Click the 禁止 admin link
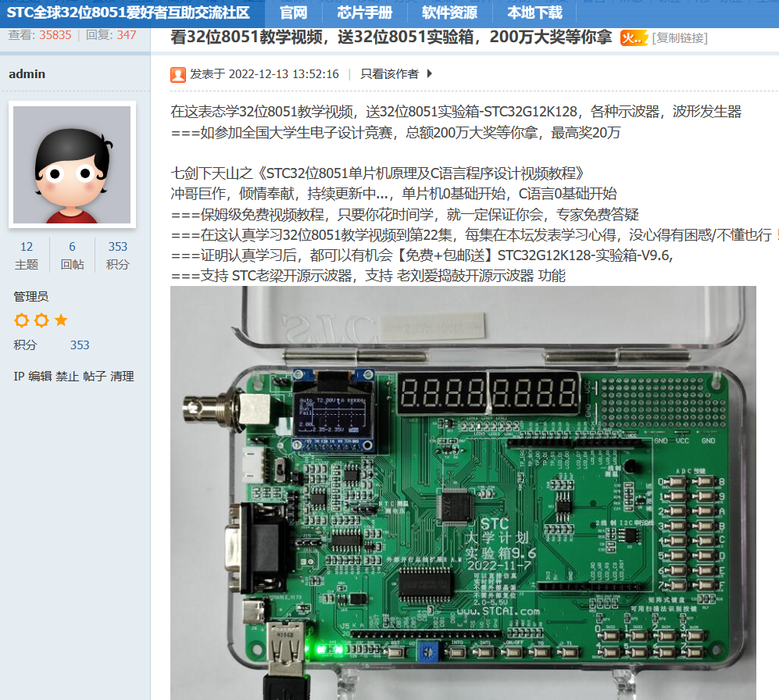The width and height of the screenshot is (779, 700). (x=67, y=377)
